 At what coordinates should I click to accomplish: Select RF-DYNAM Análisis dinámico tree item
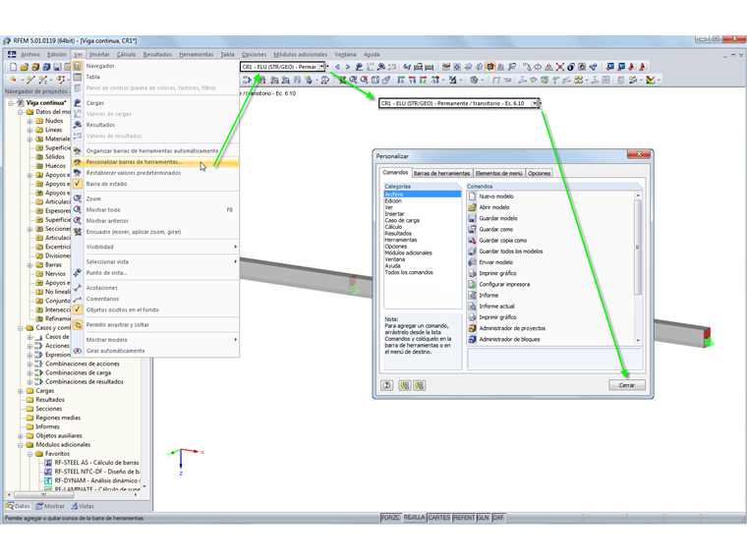(93, 480)
